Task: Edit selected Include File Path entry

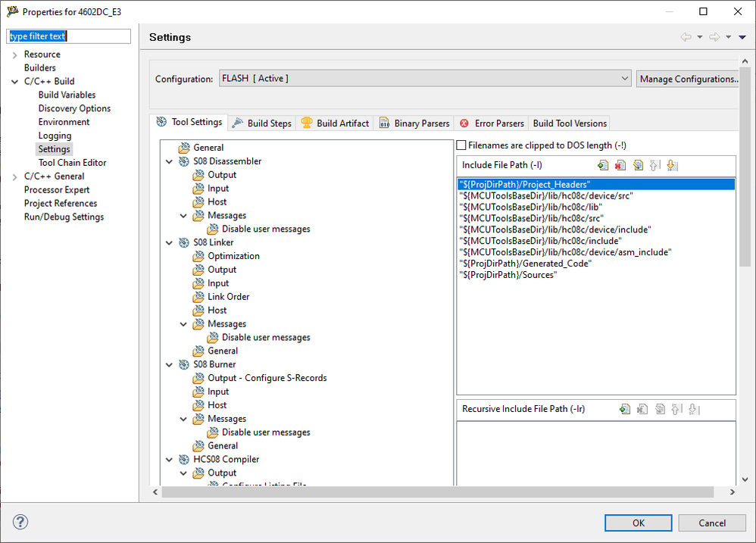Action: (638, 165)
